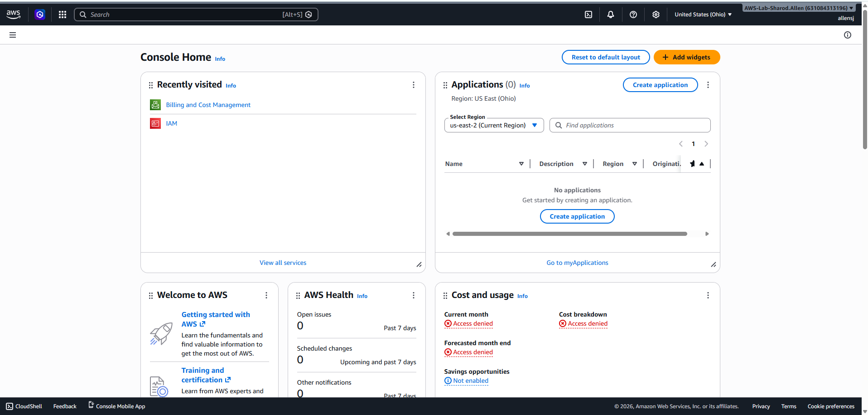Image resolution: width=868 pixels, height=415 pixels.
Task: Go to previous applications page arrow
Action: click(681, 144)
